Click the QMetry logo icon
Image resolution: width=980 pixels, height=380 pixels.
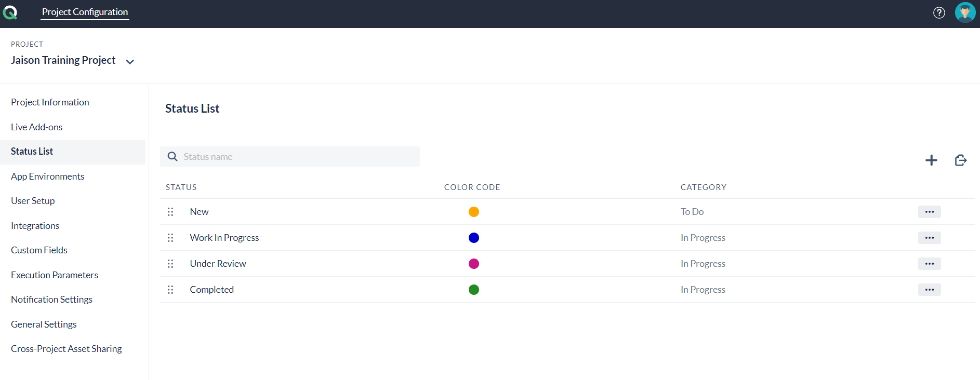(x=10, y=12)
